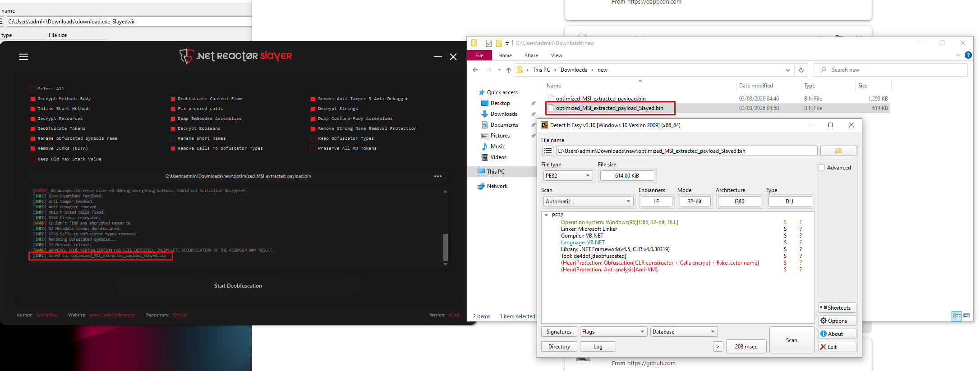This screenshot has width=980, height=371.
Task: Open the Home tab in Explorer
Action: point(505,55)
